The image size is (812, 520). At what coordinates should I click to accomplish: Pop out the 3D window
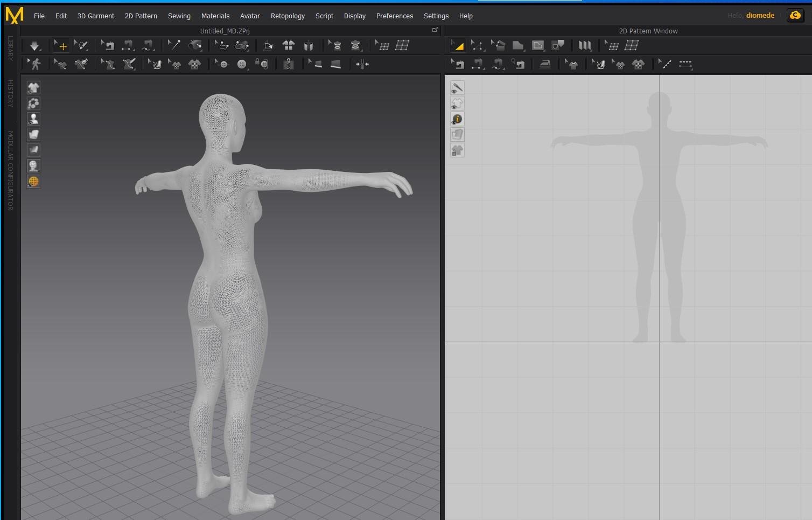435,30
